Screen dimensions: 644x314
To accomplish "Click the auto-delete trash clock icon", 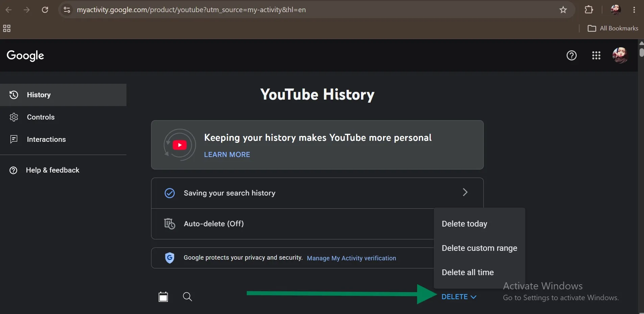I will pos(169,224).
